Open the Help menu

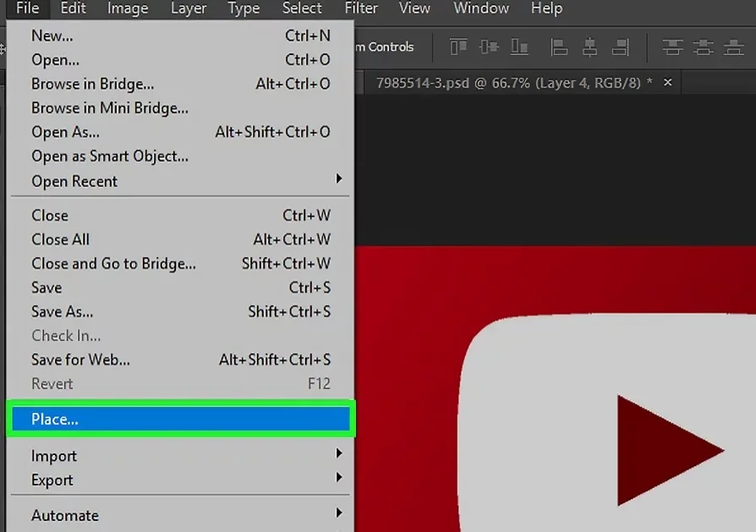pos(546,8)
